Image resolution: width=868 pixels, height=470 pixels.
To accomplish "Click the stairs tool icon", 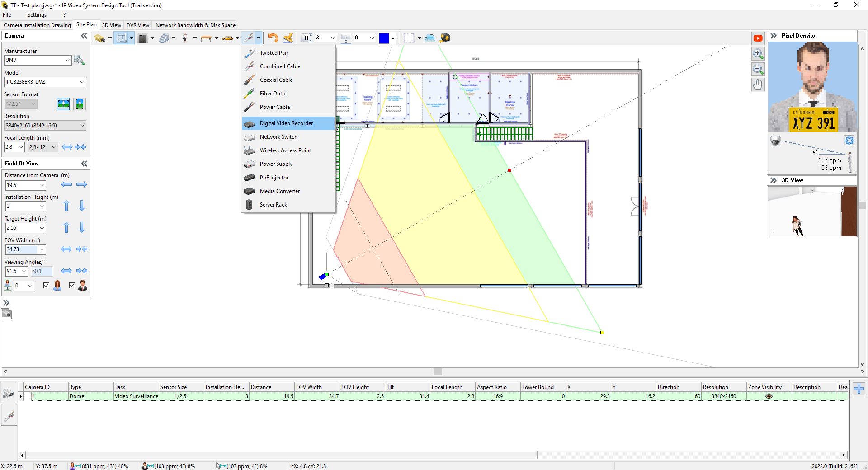I will pyautogui.click(x=164, y=38).
